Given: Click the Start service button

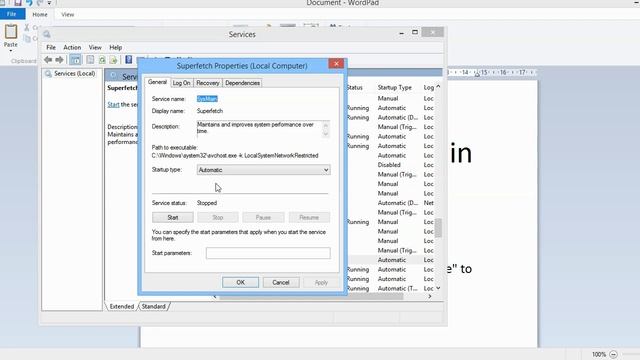Looking at the screenshot, I should (x=173, y=218).
